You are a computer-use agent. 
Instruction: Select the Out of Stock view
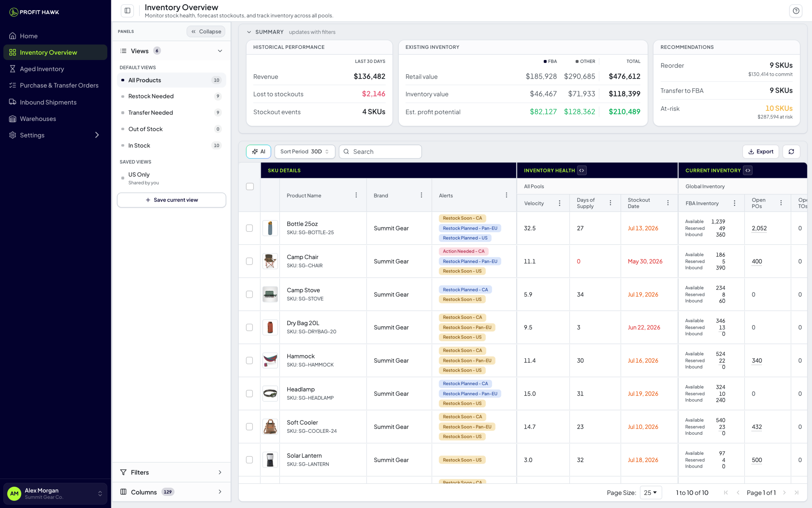(x=172, y=129)
